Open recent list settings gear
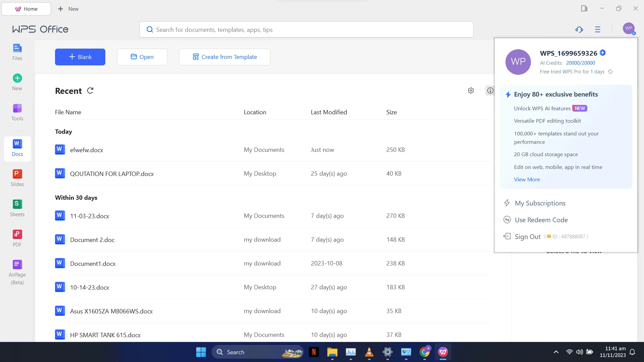The image size is (644, 362). click(471, 90)
